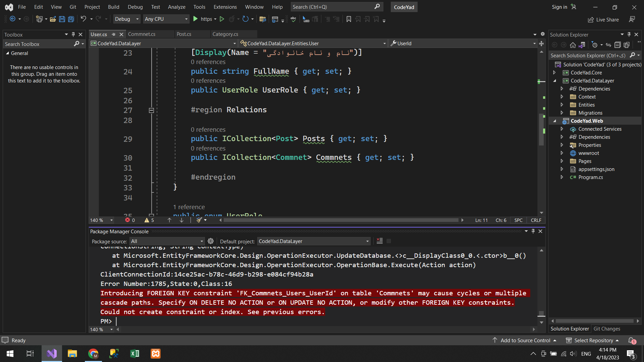Clear the Package Manager Console output
The image size is (644, 362).
pyautogui.click(x=380, y=241)
